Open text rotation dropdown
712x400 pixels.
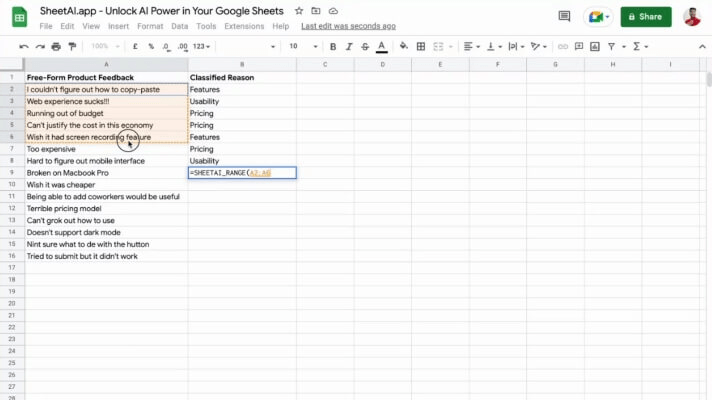pyautogui.click(x=539, y=46)
